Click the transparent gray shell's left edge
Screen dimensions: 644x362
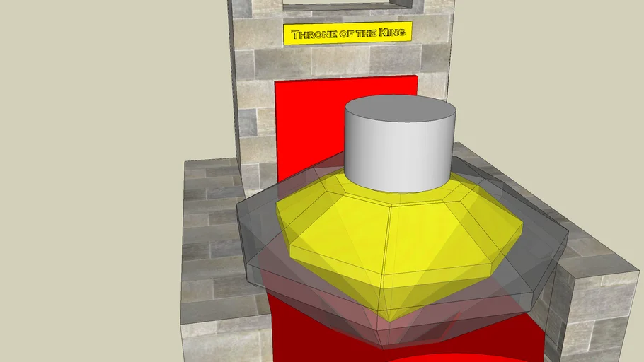(241, 233)
